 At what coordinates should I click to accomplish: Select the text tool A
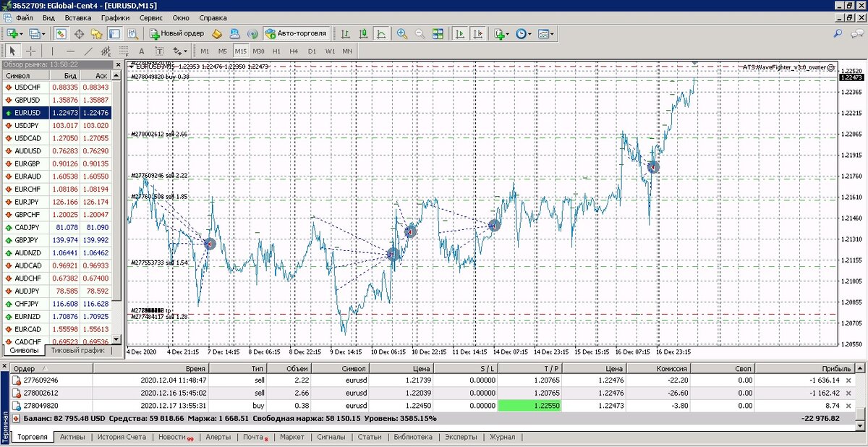point(141,51)
